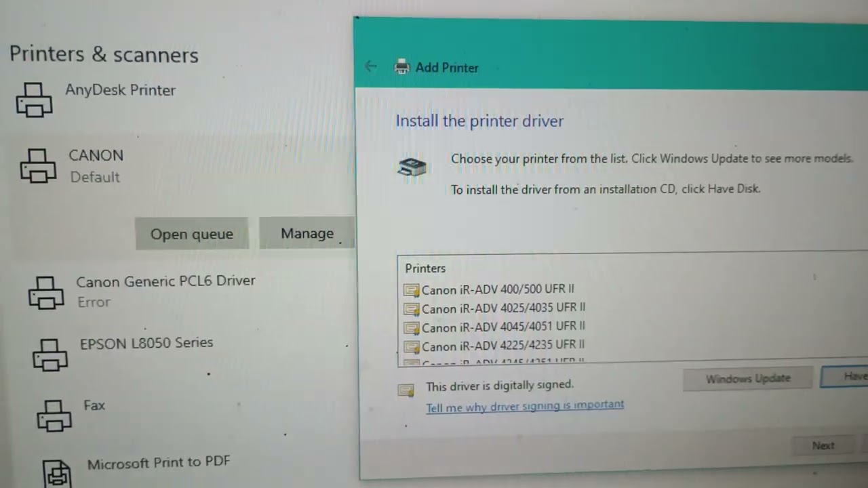Go back with the Add Printer arrow
This screenshot has width=868, height=488.
(x=370, y=66)
